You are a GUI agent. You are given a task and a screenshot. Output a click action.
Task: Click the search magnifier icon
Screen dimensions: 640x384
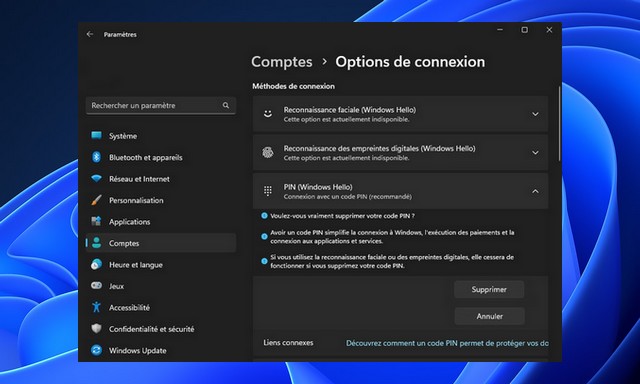(x=226, y=105)
